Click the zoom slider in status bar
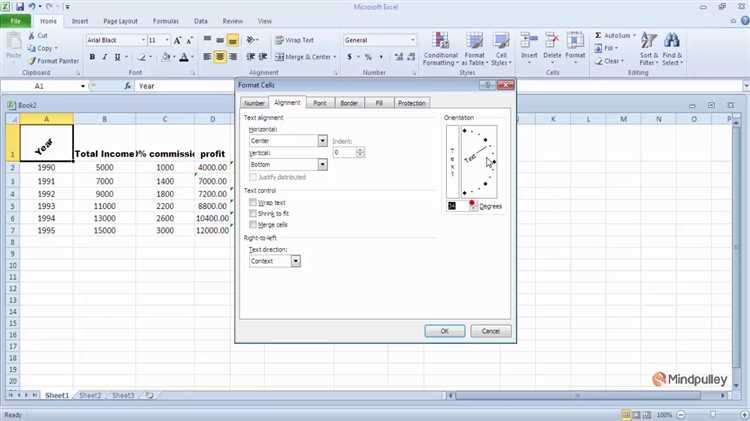The image size is (750, 421). 713,414
